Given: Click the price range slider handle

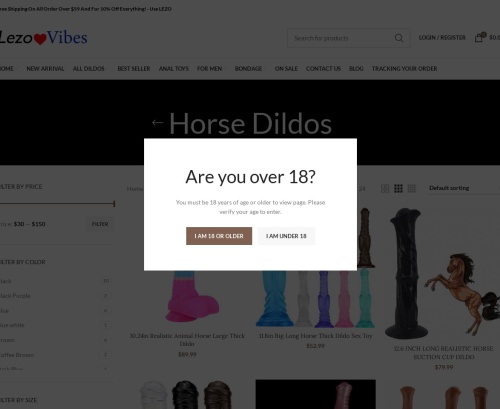Looking at the screenshot, I should click(x=114, y=203).
